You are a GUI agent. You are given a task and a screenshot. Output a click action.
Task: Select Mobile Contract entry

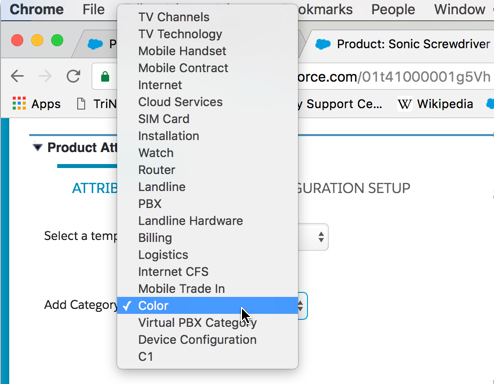[207, 68]
